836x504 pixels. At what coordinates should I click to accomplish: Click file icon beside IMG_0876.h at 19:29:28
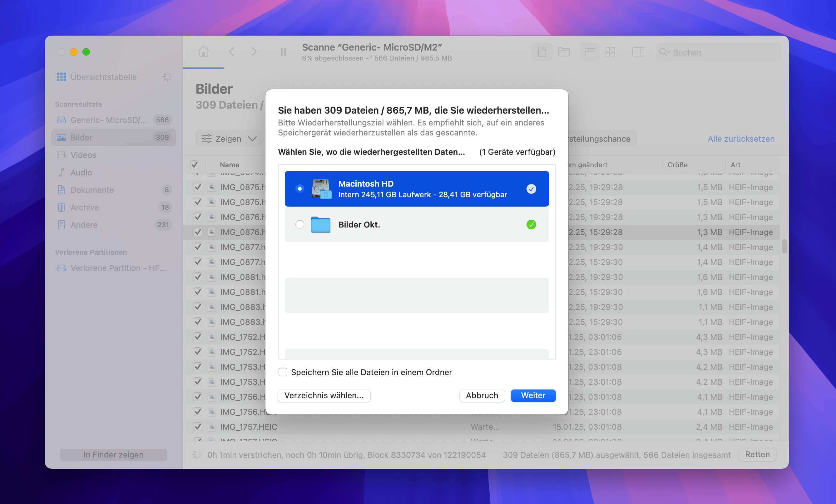point(211,217)
